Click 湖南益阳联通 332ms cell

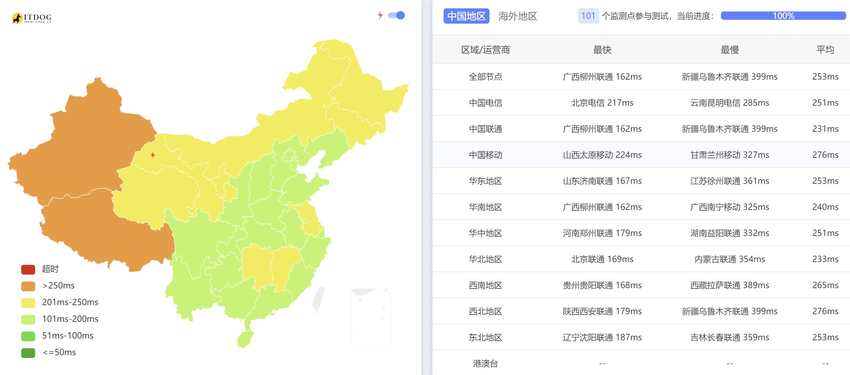729,233
